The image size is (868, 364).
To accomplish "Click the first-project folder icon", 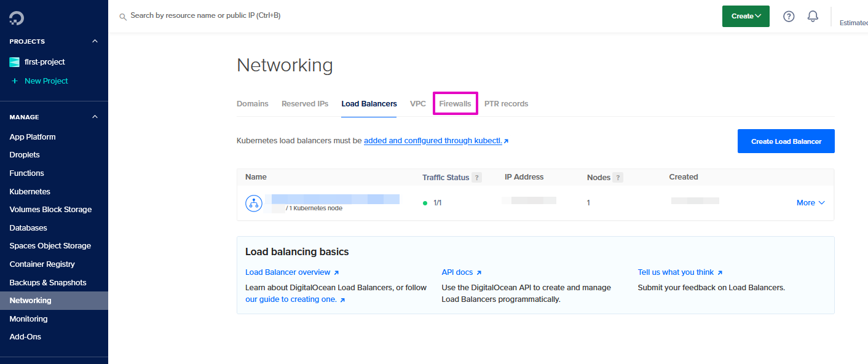I will 14,62.
